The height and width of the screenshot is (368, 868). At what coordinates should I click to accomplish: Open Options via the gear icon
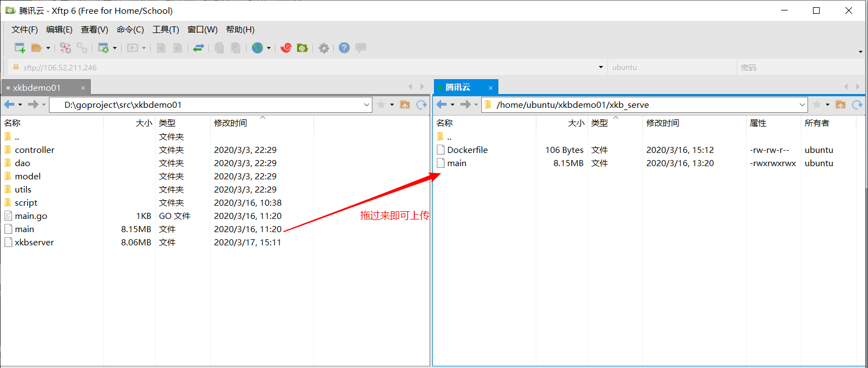(x=324, y=48)
